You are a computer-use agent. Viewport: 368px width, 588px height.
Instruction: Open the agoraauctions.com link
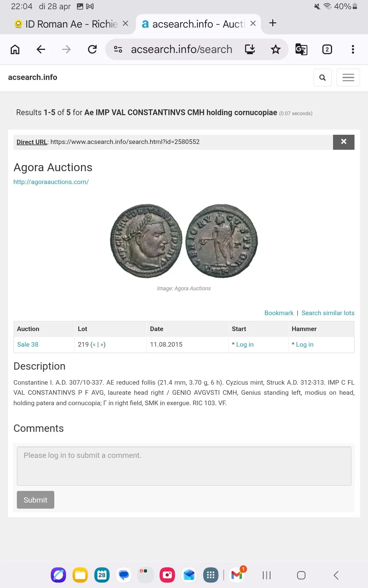tap(51, 182)
